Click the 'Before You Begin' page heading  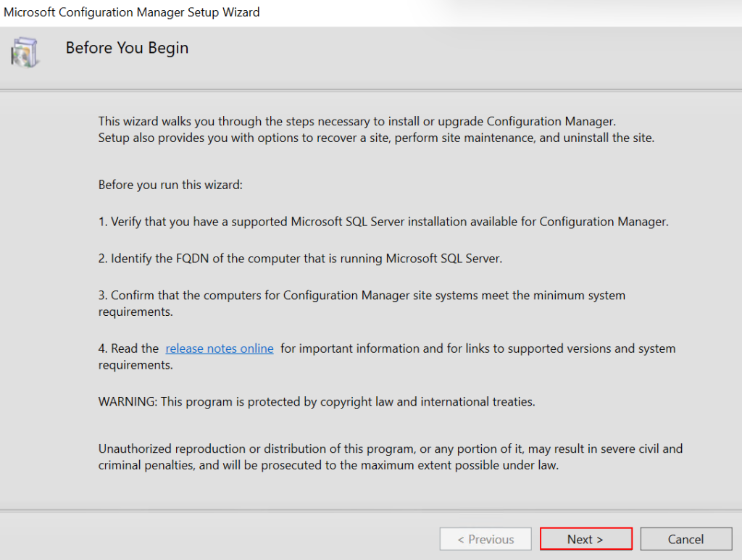[127, 48]
